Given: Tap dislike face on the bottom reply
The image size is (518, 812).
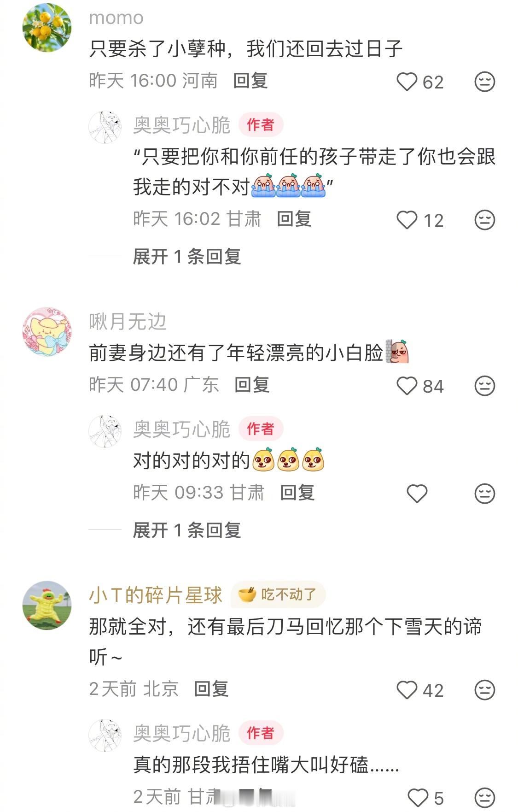Looking at the screenshot, I should (484, 798).
